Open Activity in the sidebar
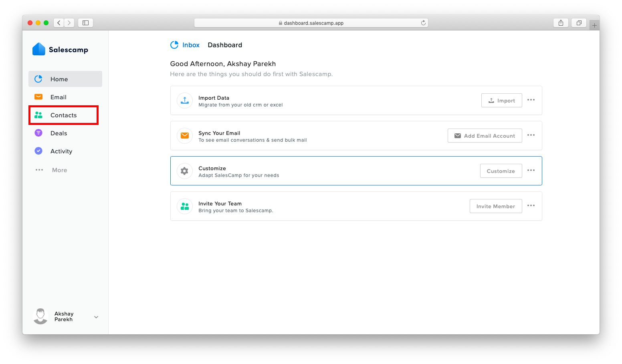This screenshot has height=364, width=622. click(x=65, y=151)
